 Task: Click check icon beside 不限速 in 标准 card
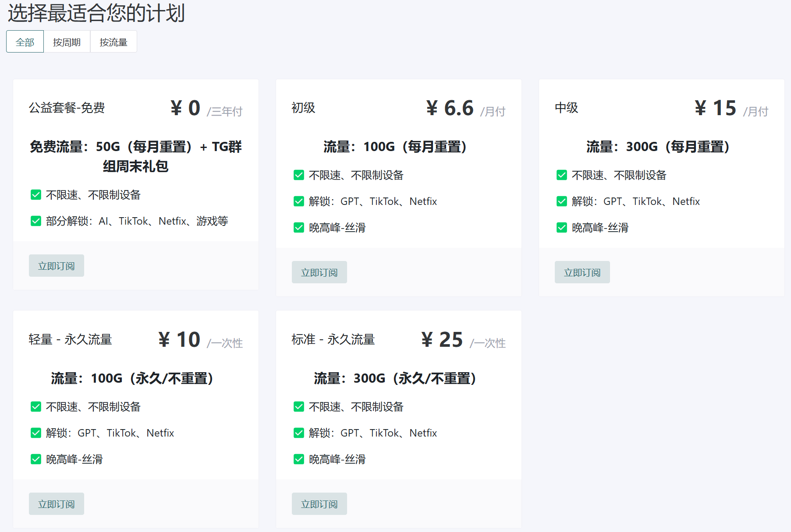tap(299, 407)
